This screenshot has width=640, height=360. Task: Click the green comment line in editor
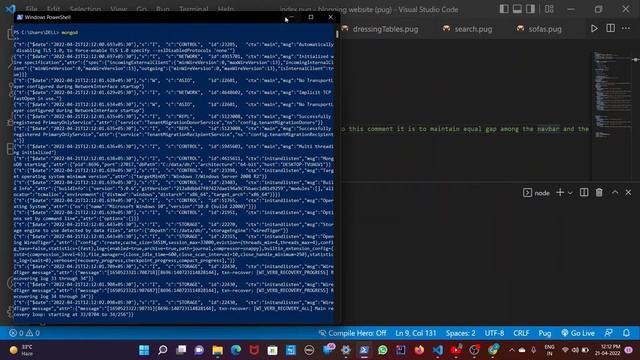(465, 129)
